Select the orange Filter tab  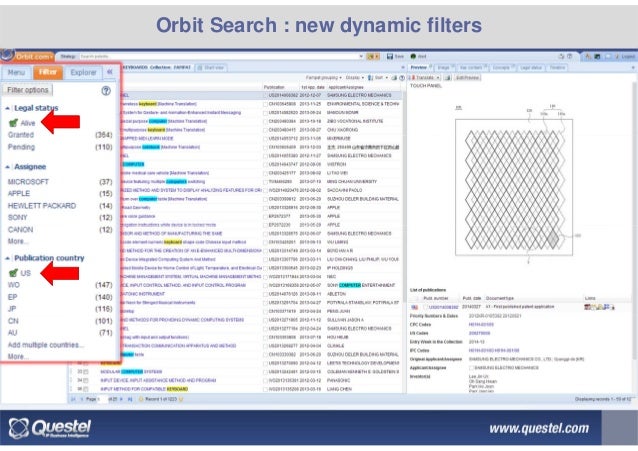pyautogui.click(x=48, y=72)
